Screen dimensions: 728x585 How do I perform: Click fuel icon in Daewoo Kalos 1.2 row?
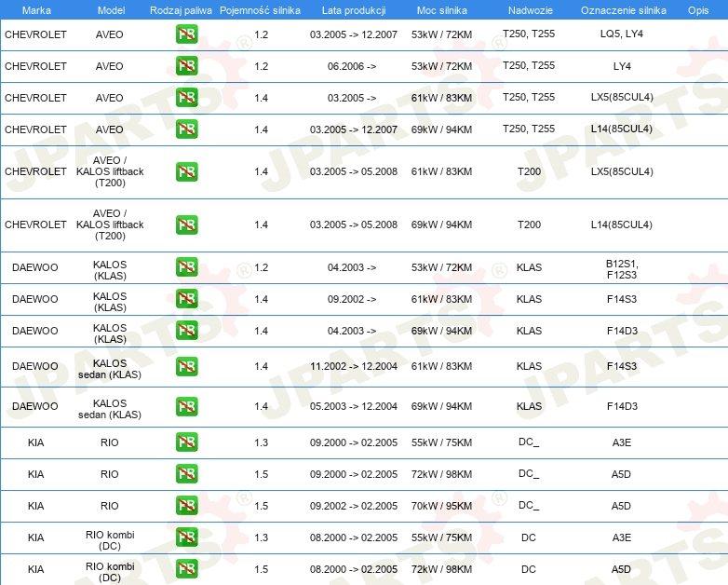186,267
